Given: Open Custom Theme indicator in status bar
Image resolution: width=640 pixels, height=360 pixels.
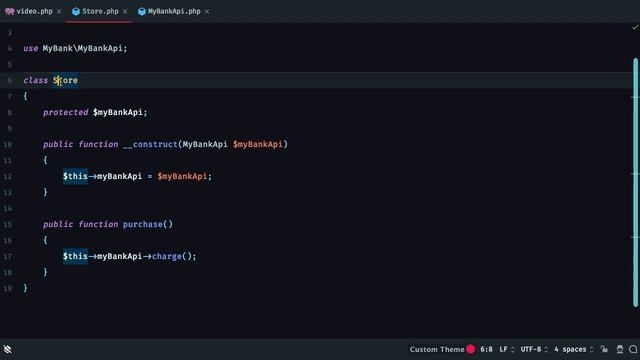Looking at the screenshot, I should (x=437, y=349).
